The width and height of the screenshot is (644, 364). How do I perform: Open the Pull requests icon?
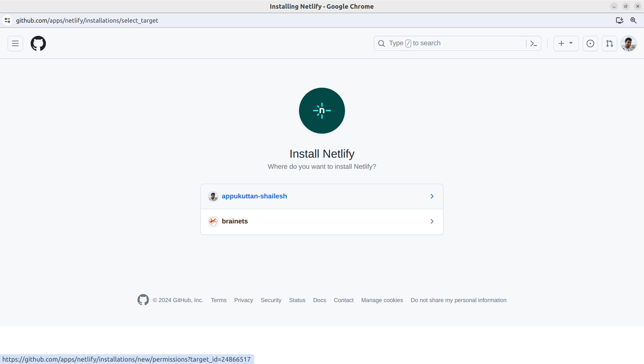tap(609, 43)
